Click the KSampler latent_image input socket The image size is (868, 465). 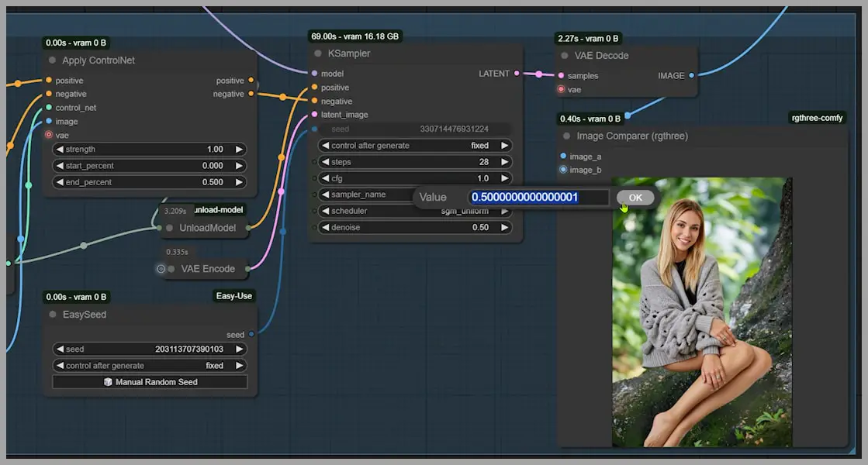pyautogui.click(x=314, y=115)
